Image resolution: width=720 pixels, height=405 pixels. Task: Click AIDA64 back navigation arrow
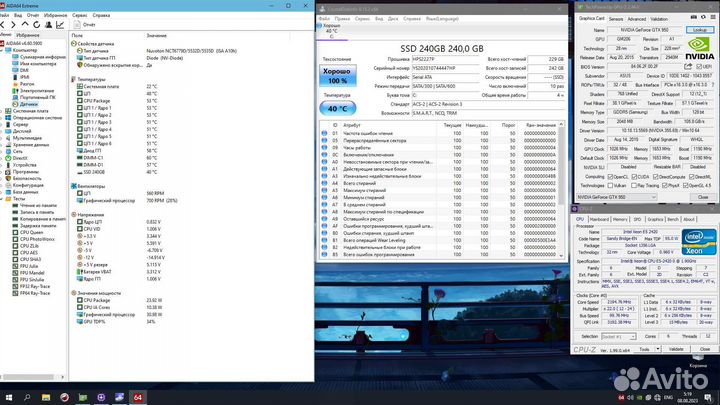pyautogui.click(x=2, y=25)
